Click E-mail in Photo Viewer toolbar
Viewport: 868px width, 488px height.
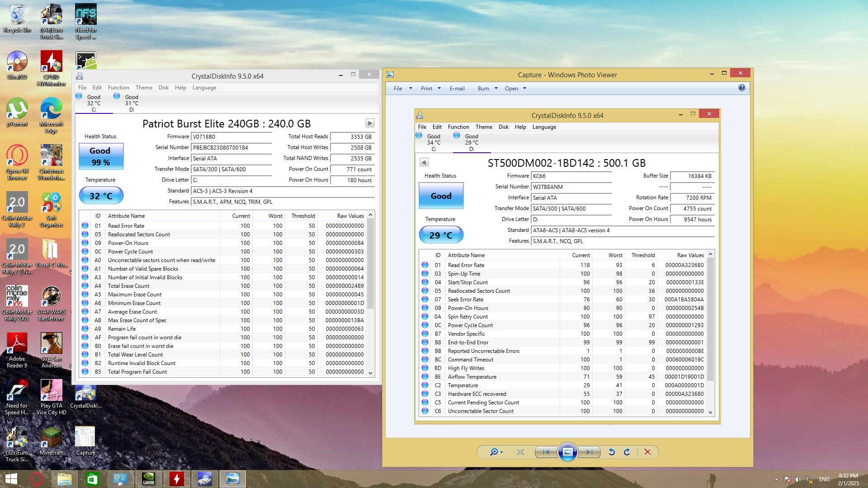tap(457, 89)
